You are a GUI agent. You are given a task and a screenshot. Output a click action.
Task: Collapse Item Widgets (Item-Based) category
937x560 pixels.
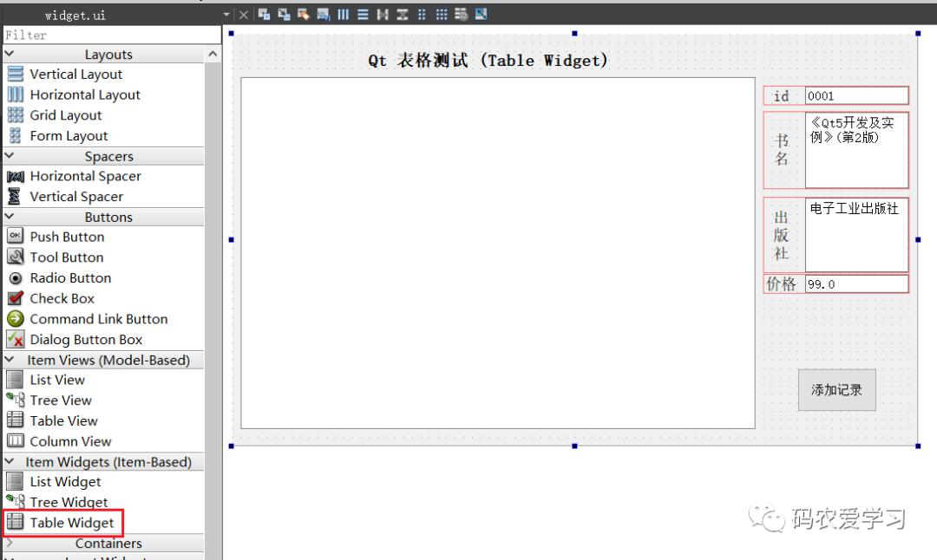click(10, 461)
